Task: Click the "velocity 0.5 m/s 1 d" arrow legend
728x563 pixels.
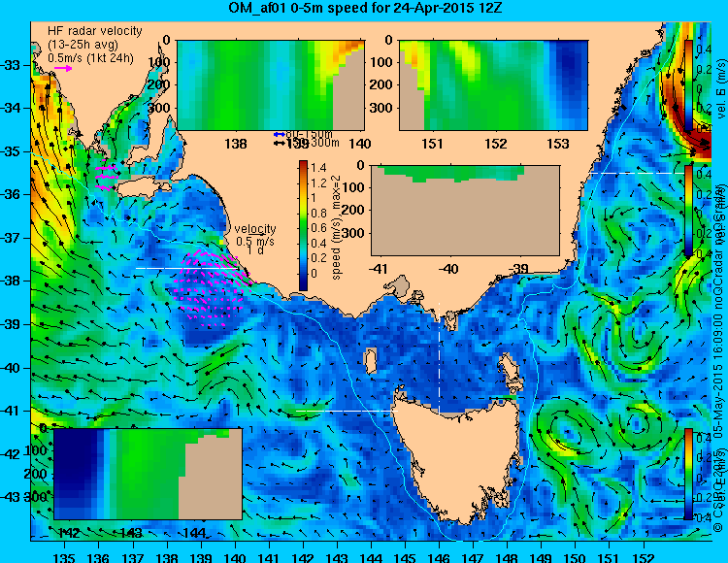Action: [x=255, y=240]
